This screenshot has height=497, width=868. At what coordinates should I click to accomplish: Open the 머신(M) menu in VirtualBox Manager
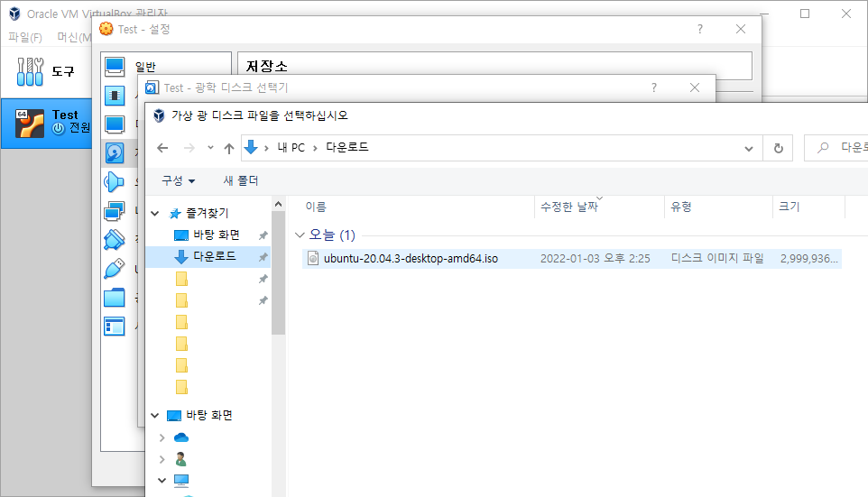(x=74, y=37)
